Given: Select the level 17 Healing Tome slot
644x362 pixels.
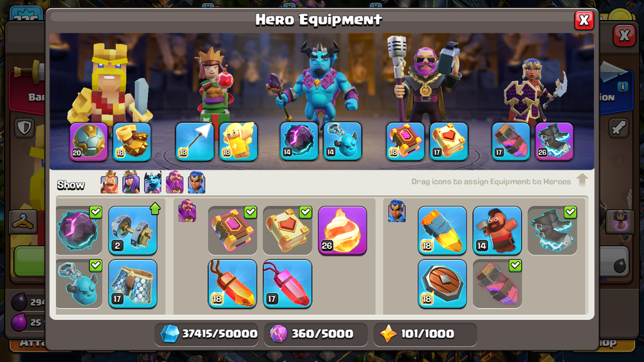Looking at the screenshot, I should coord(449,141).
